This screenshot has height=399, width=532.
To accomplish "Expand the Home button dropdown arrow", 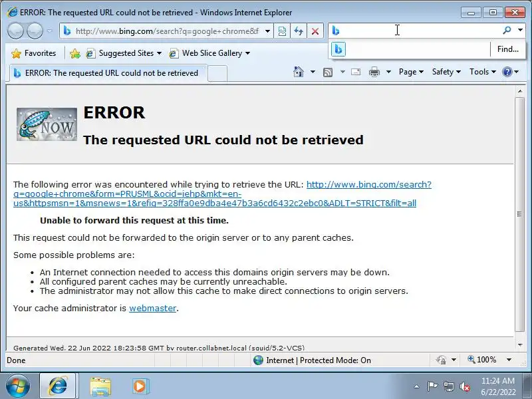I will pyautogui.click(x=313, y=72).
